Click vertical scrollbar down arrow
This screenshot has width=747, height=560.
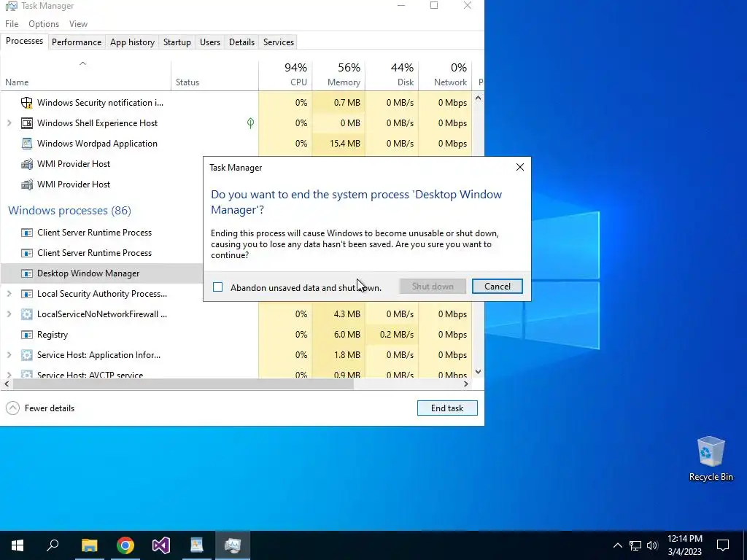[478, 372]
